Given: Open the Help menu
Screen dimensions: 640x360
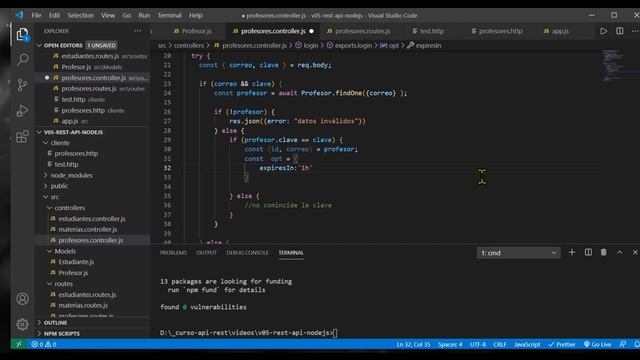Looking at the screenshot, I should (196, 15).
